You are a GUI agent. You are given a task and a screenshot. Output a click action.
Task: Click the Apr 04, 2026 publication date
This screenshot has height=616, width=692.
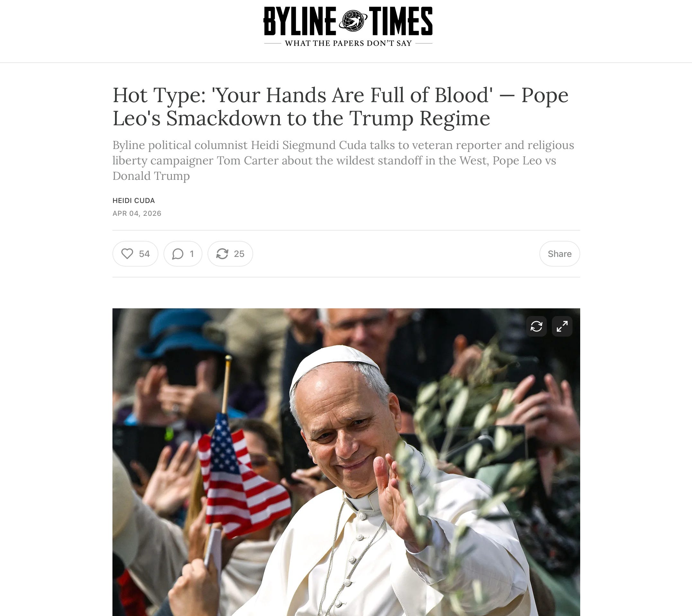pyautogui.click(x=137, y=213)
